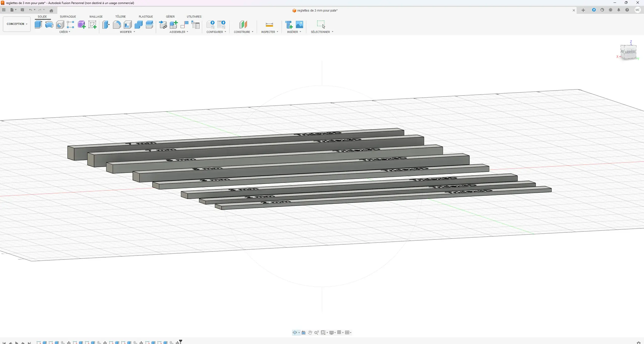This screenshot has width=644, height=344.
Task: Click the New Component icon with green plus
Action: point(174,25)
